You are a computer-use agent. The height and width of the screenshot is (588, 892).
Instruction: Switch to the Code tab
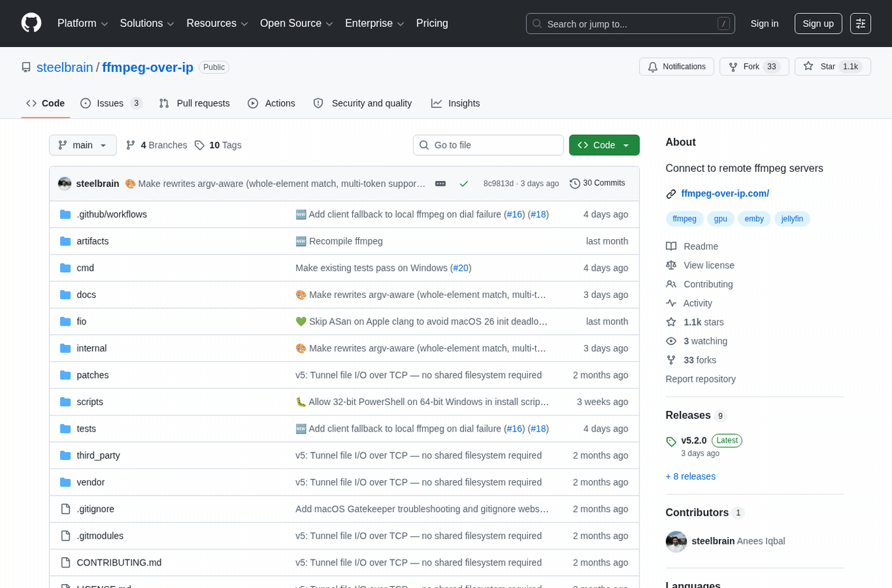coord(46,103)
